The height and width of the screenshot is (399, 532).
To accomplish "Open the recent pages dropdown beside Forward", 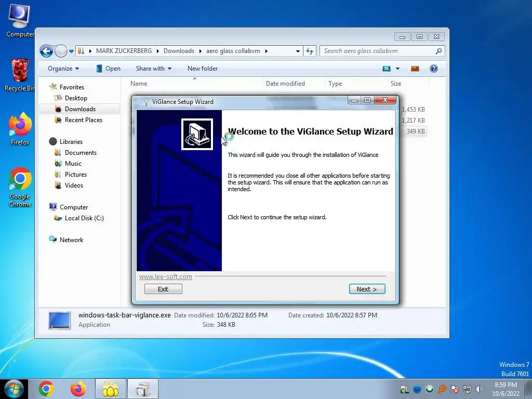I will coord(71,51).
